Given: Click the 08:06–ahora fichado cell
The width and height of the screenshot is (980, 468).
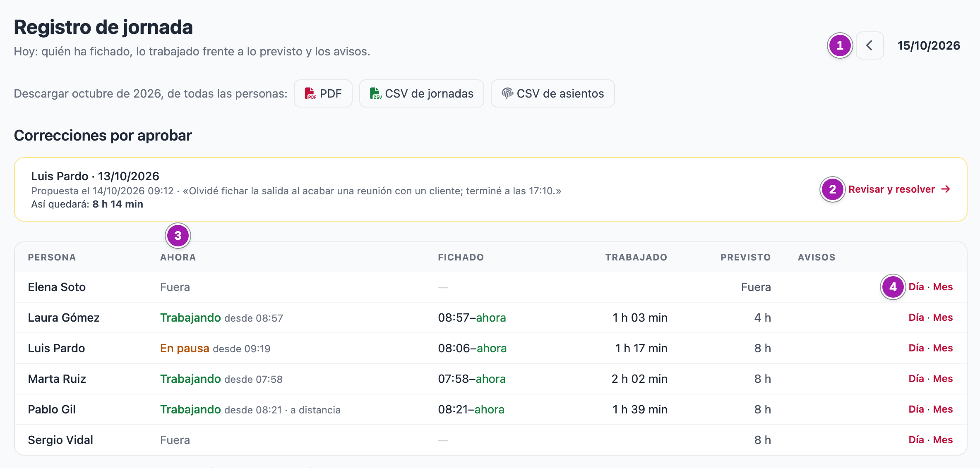Looking at the screenshot, I should [x=472, y=348].
